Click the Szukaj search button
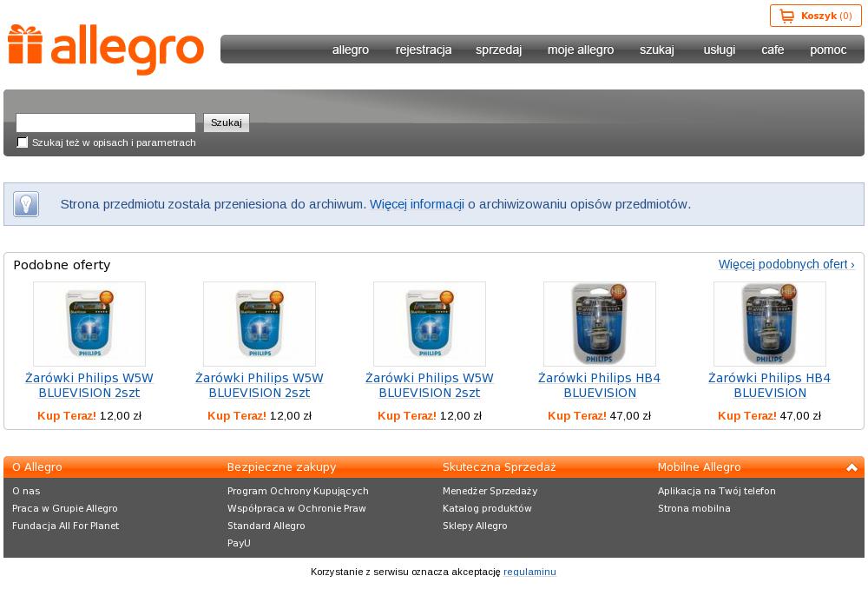 point(227,122)
